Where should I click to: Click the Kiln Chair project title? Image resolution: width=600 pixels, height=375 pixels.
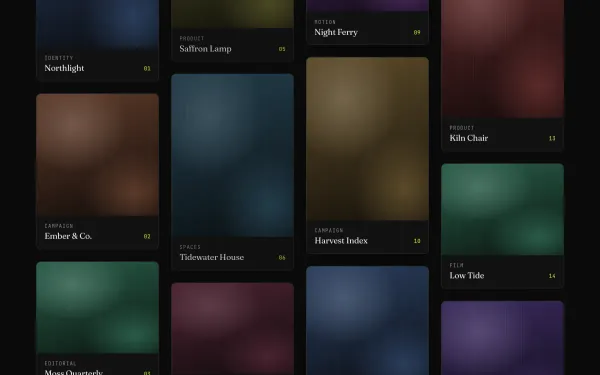tap(469, 138)
